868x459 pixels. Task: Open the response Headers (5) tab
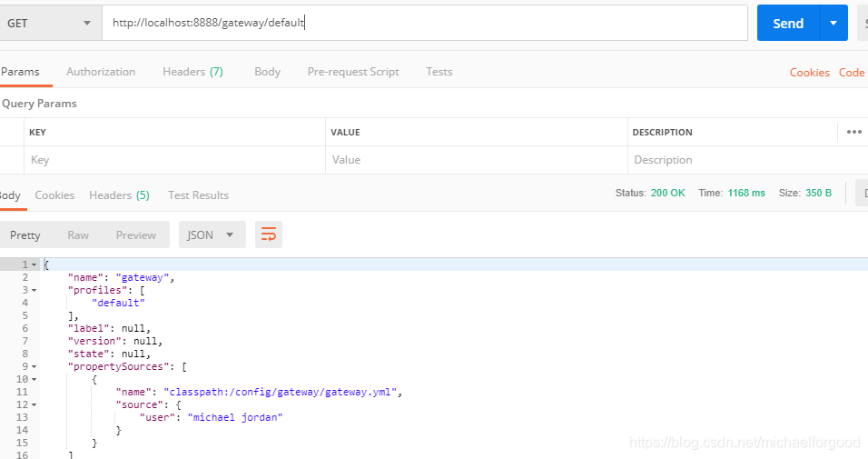point(119,195)
